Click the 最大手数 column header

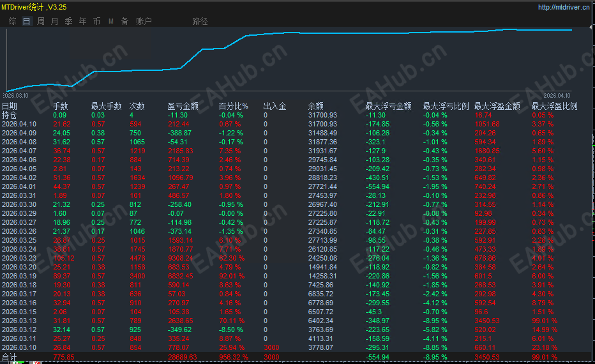pyautogui.click(x=106, y=106)
